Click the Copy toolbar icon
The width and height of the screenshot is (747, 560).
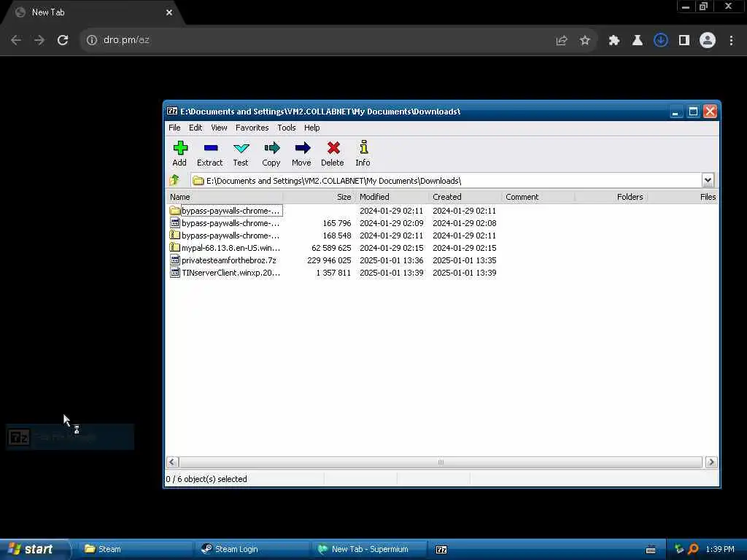pyautogui.click(x=271, y=147)
